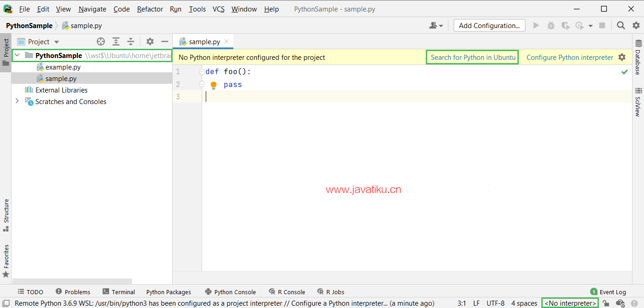This screenshot has width=644, height=308.
Task: Open the Python Console tab
Action: click(230, 292)
